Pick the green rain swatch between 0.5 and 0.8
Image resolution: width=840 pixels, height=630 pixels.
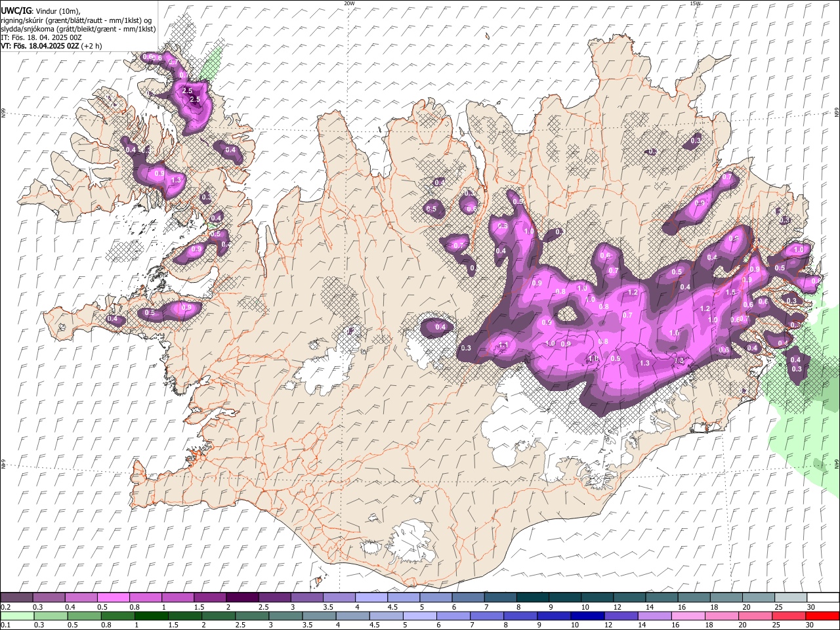[x=83, y=616]
